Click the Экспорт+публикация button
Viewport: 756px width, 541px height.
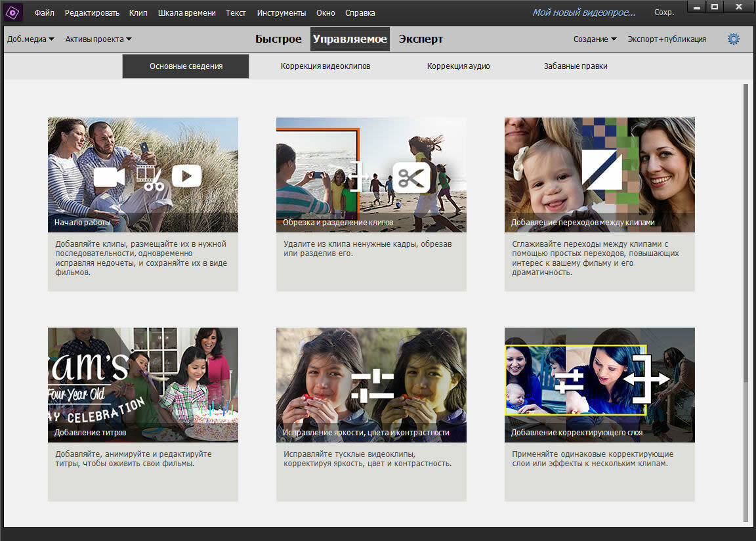coord(667,39)
